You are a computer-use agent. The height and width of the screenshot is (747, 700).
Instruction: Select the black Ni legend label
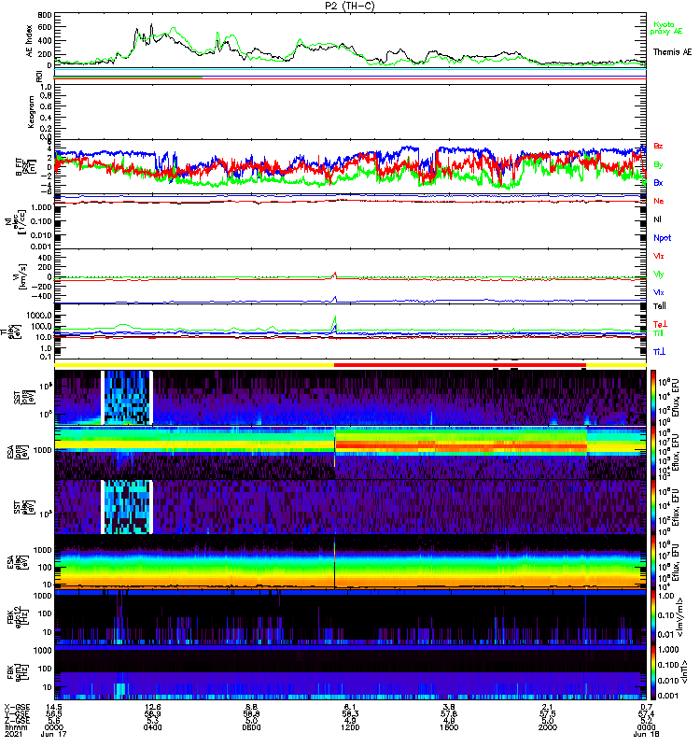pos(657,219)
